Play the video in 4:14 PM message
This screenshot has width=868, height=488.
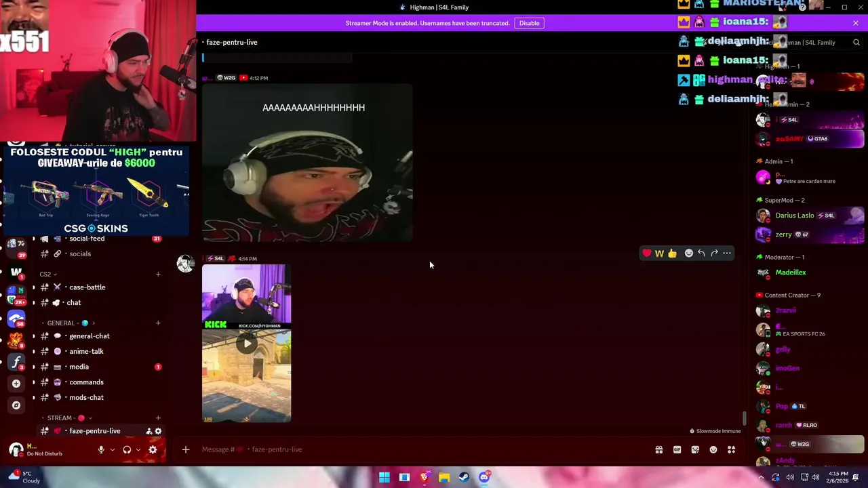[247, 344]
